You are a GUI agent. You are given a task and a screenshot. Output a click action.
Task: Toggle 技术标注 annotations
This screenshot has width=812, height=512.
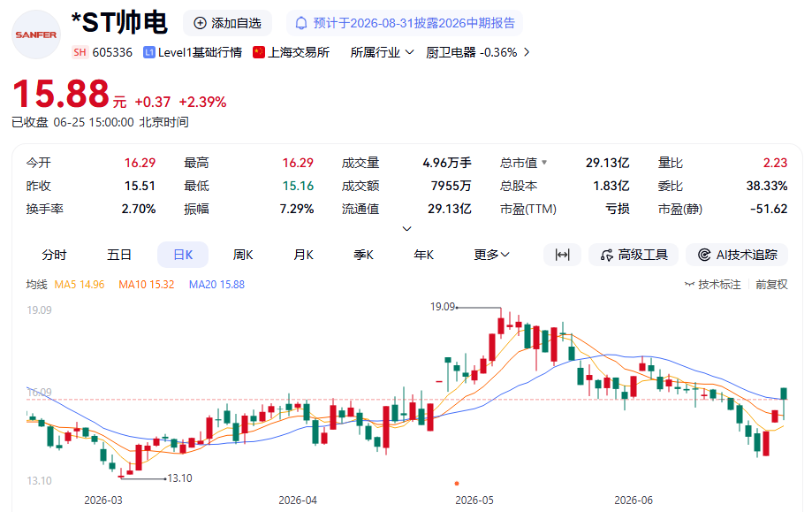click(712, 285)
